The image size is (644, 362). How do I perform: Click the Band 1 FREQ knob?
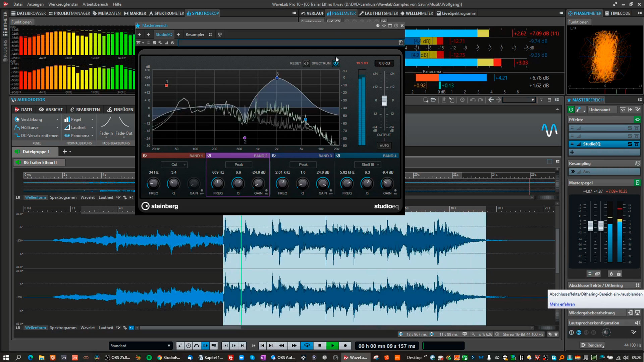pos(153,183)
